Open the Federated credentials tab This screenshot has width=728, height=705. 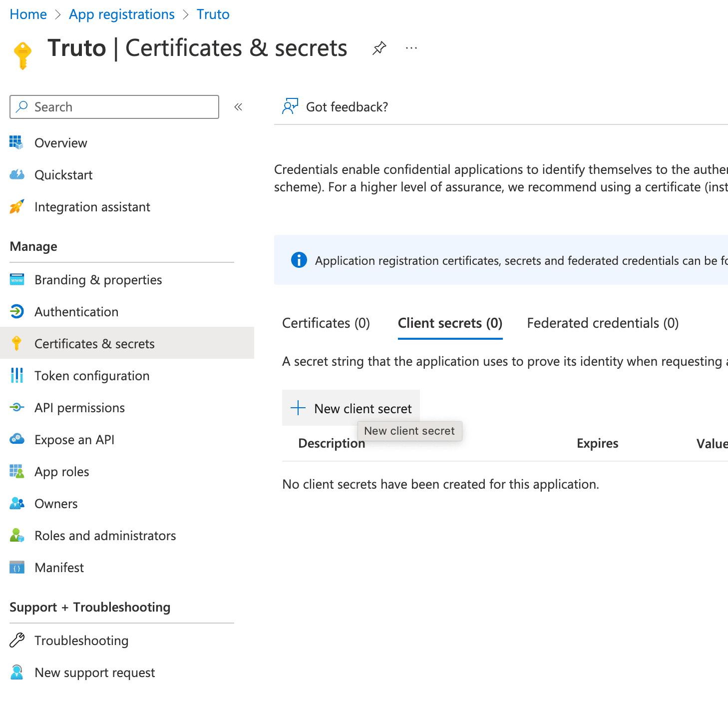pyautogui.click(x=602, y=323)
